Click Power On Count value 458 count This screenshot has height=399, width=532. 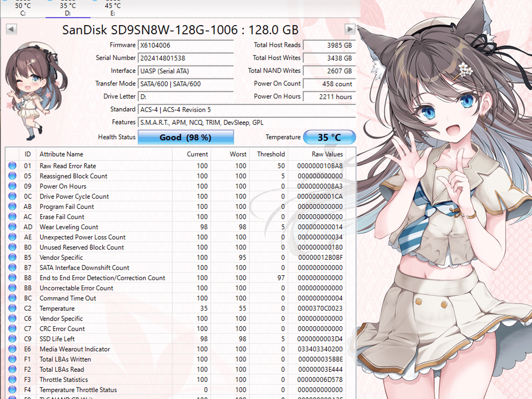(x=329, y=84)
